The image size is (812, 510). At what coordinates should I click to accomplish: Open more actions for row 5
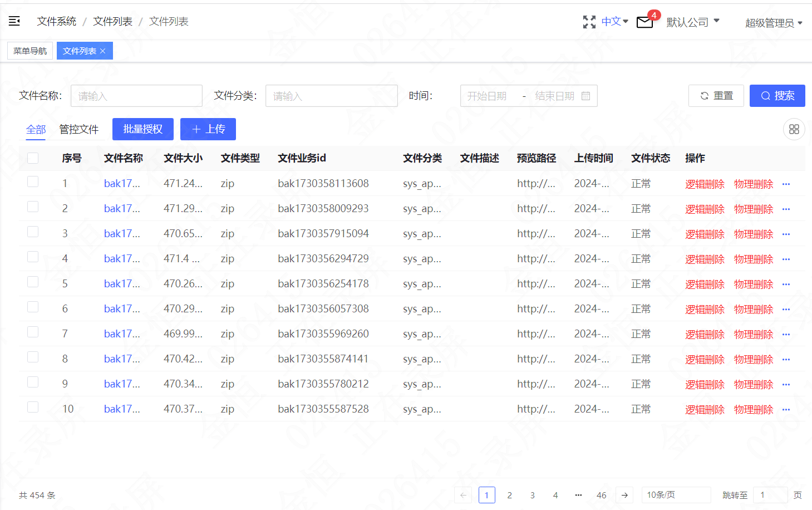pyautogui.click(x=786, y=284)
